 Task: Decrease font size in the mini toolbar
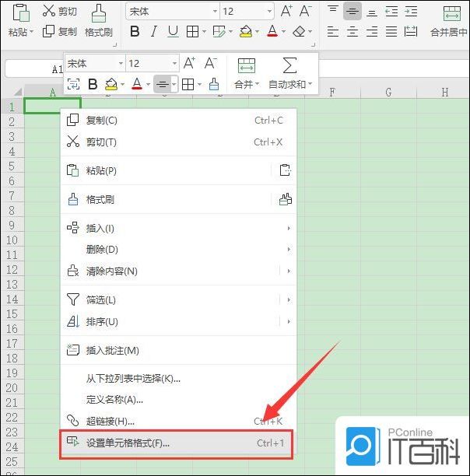click(x=210, y=63)
